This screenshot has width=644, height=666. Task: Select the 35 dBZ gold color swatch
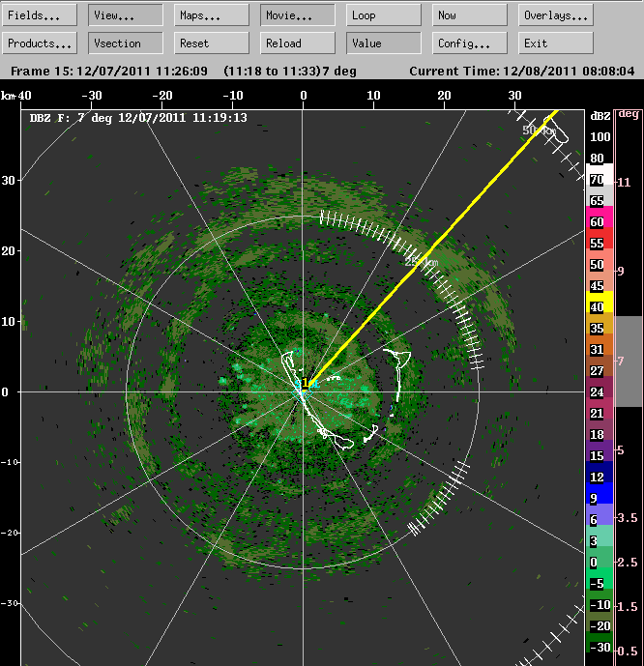click(x=600, y=323)
